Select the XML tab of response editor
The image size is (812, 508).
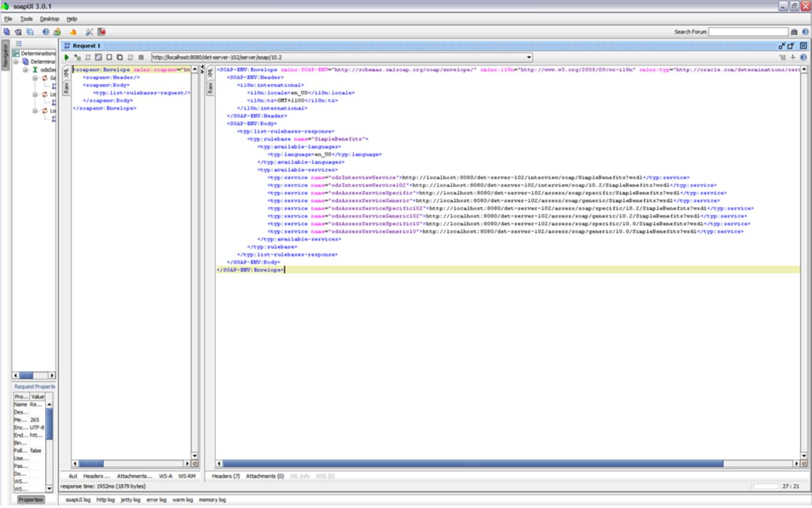coord(210,73)
